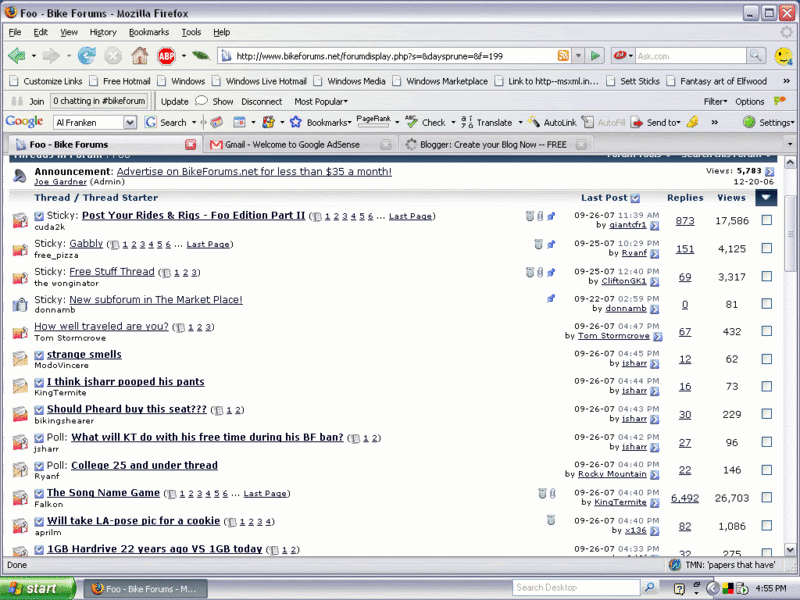Expand the address bar history dropdown
The height and width of the screenshot is (600, 800).
(578, 56)
